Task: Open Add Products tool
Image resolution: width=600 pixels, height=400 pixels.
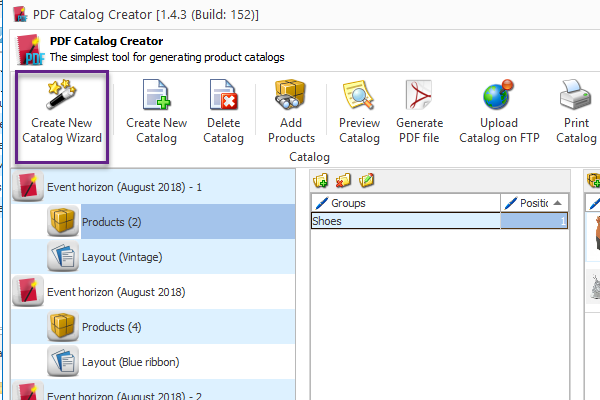Action: click(x=291, y=112)
